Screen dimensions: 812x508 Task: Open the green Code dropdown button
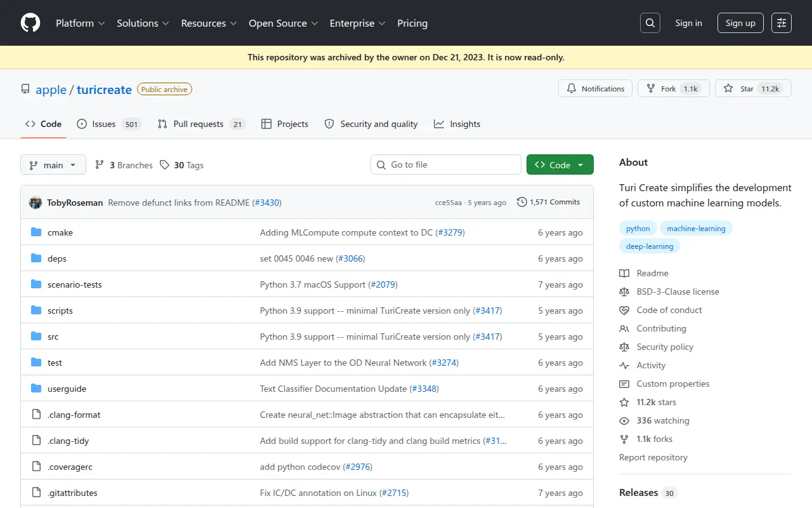[560, 165]
